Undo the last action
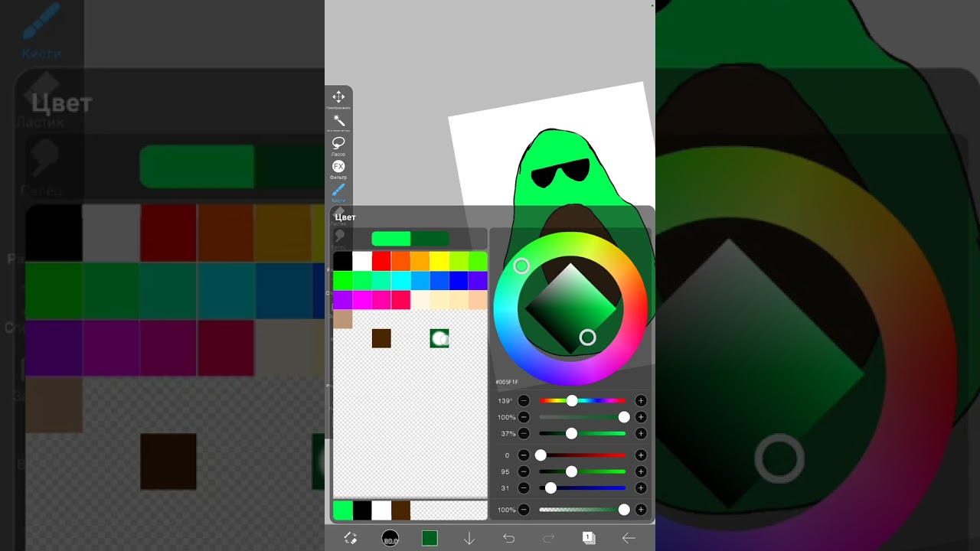Screen dimensions: 980x551 pos(509,539)
